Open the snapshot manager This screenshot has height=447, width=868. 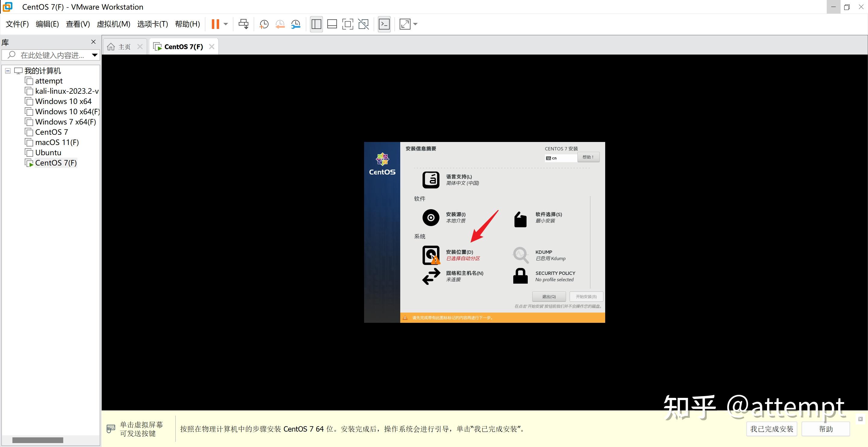(x=295, y=24)
